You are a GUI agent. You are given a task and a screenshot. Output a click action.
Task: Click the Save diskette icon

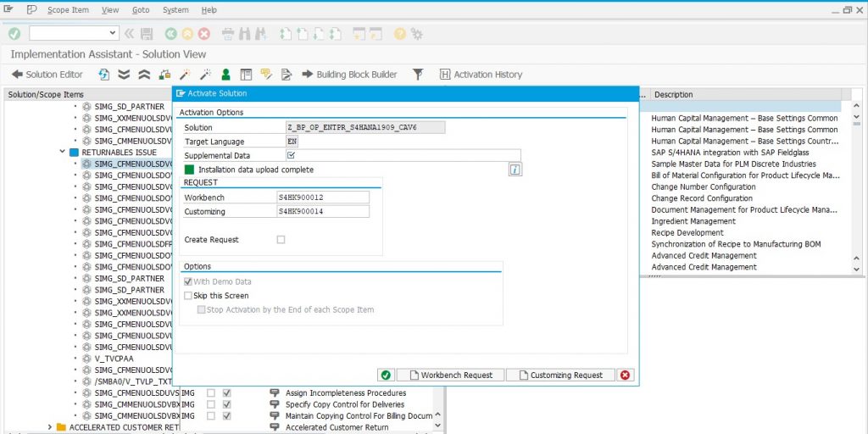pos(147,34)
